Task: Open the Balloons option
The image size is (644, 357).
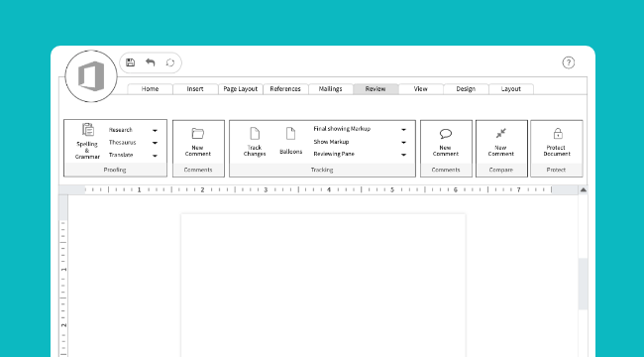Action: pos(290,141)
